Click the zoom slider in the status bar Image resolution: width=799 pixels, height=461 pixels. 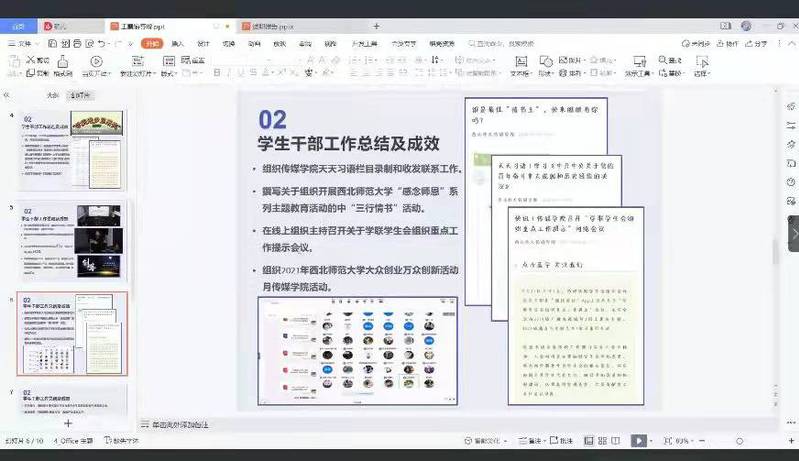pos(740,440)
